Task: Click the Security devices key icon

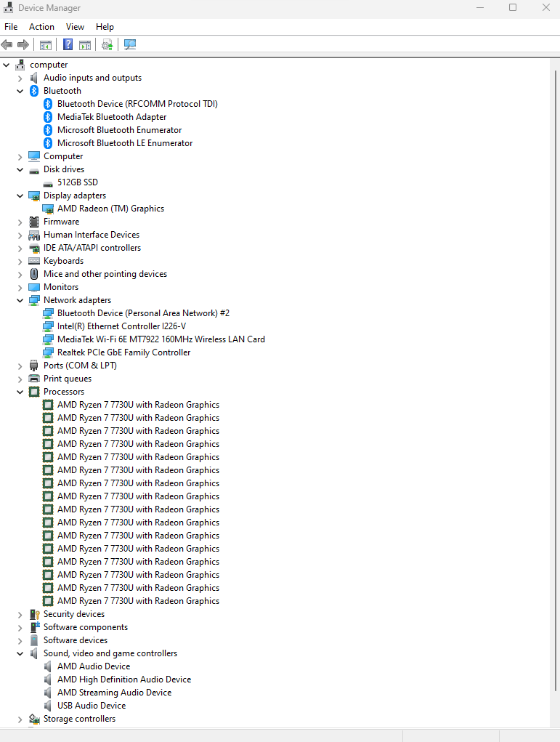Action: tap(35, 614)
